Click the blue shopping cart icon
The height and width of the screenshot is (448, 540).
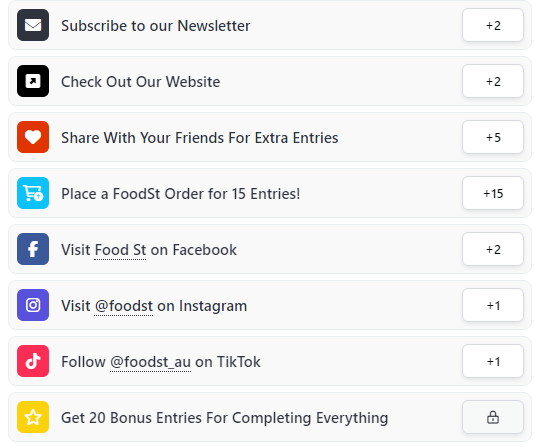(x=33, y=193)
